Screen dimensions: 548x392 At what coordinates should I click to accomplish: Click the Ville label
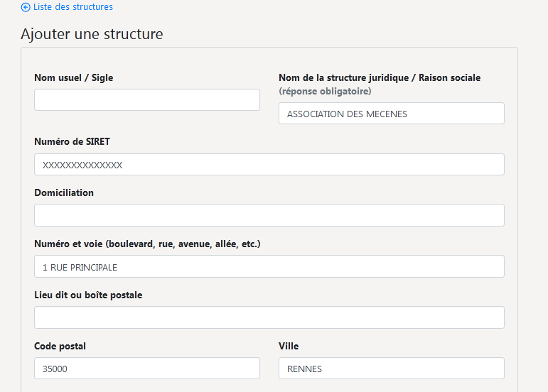coord(289,346)
